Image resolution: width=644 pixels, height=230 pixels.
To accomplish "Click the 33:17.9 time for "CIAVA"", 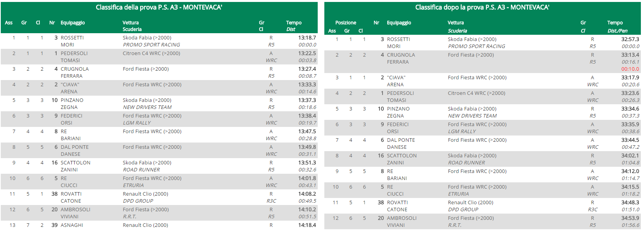I will click(x=630, y=78).
